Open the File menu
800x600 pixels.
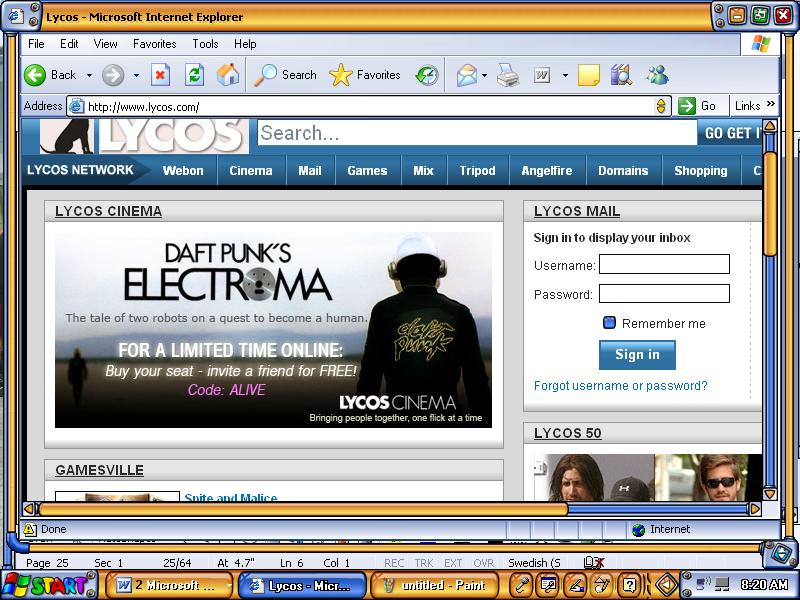(36, 44)
